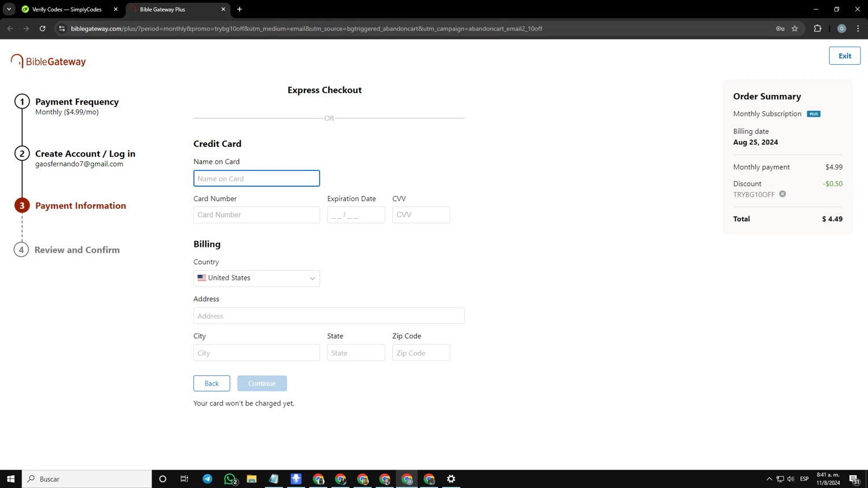Remove the TRYBG10OFF discount code
This screenshot has width=868, height=488.
(x=782, y=194)
